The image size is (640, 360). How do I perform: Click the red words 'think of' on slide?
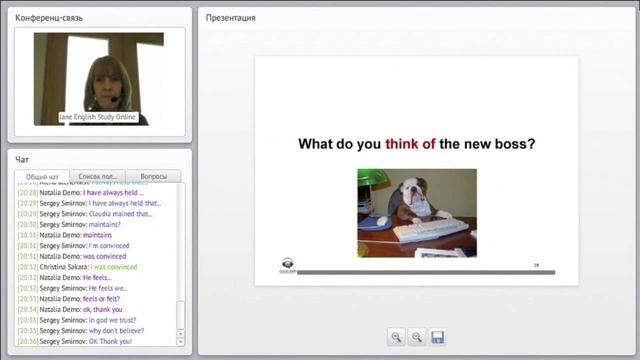pos(410,144)
